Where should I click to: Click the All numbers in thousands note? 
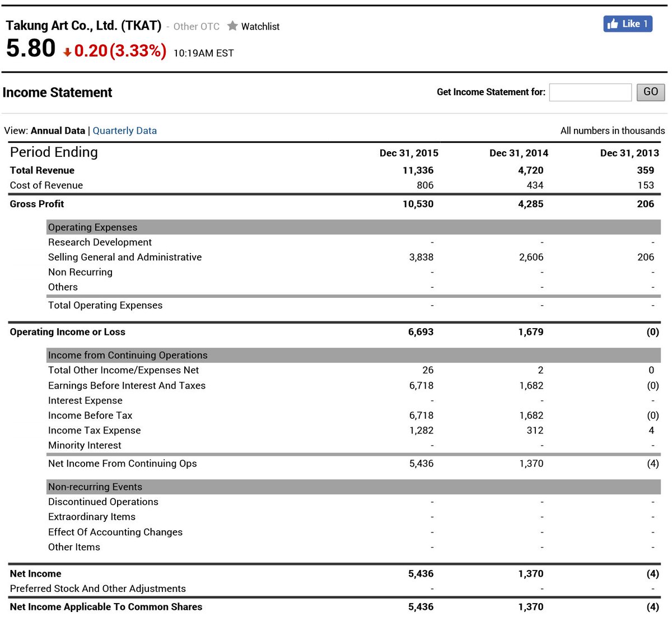click(x=613, y=130)
